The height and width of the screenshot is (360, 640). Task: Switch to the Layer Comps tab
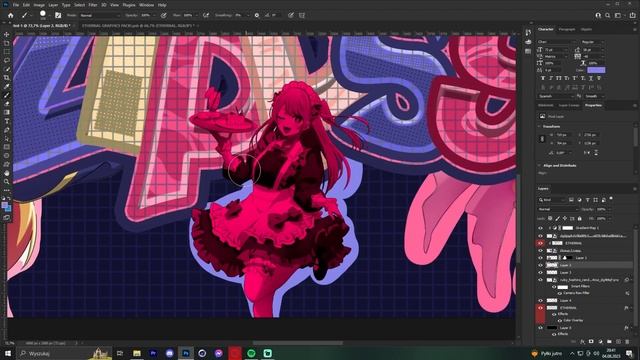(569, 105)
